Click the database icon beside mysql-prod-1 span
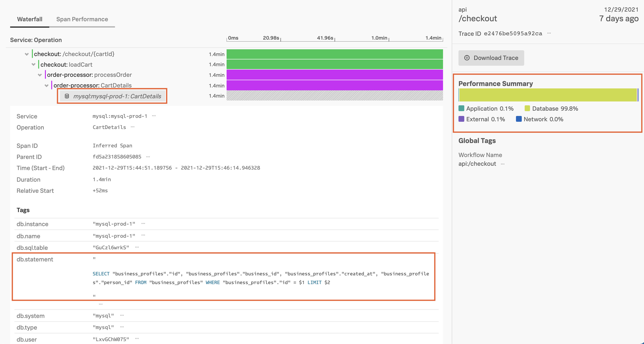Screen dimensions: 644x344 pos(67,96)
